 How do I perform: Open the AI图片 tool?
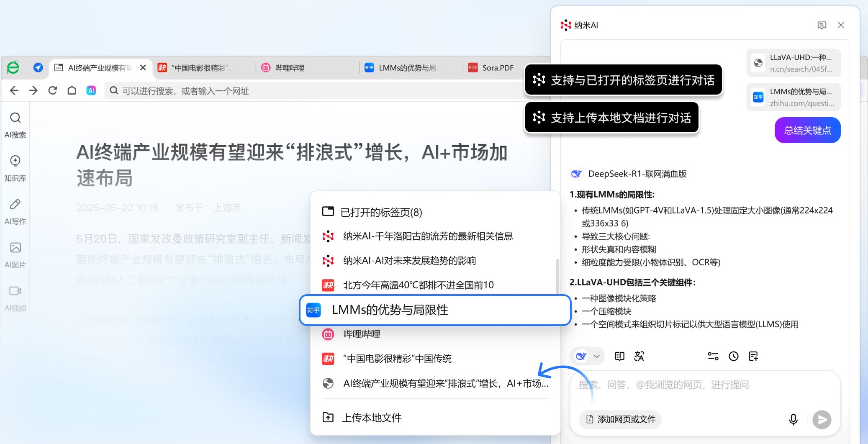pyautogui.click(x=15, y=254)
